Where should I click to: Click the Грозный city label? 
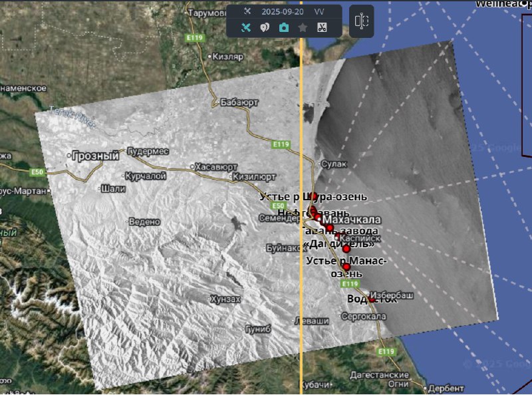[96, 156]
